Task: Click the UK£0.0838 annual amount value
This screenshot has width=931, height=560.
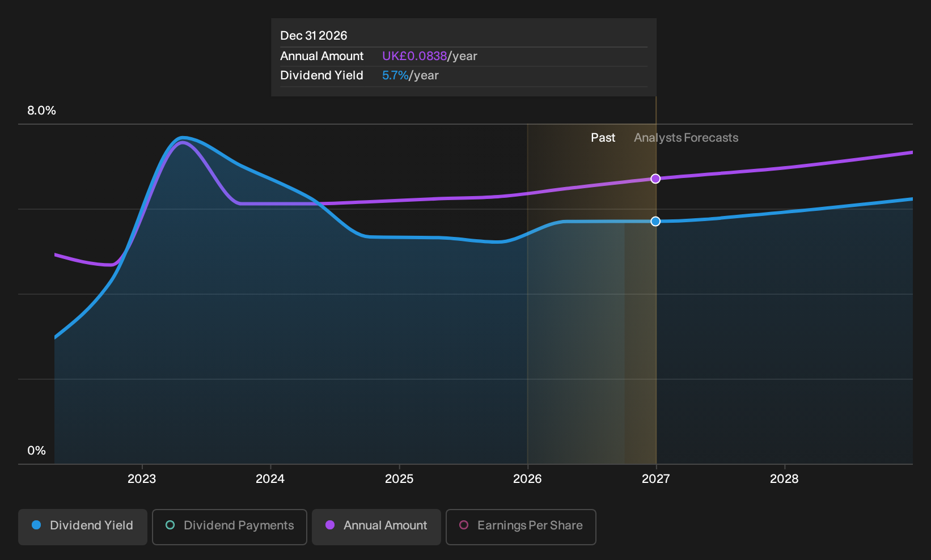Action: point(414,56)
